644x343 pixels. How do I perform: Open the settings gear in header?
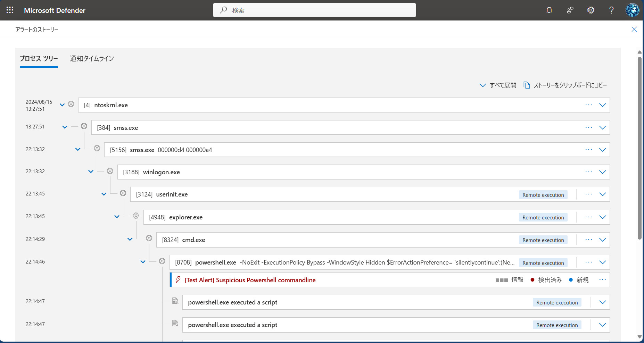tap(591, 10)
